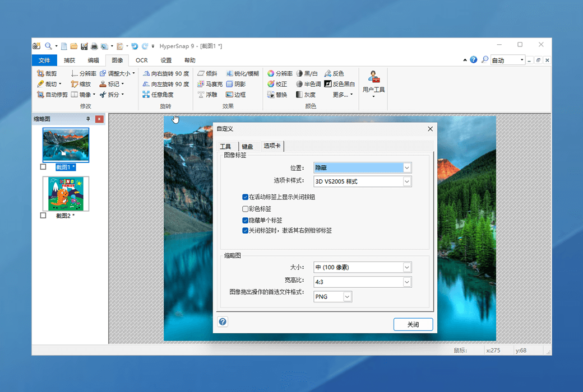This screenshot has width=583, height=392.
Task: Click the 反色 invert colors icon
Action: click(x=328, y=73)
